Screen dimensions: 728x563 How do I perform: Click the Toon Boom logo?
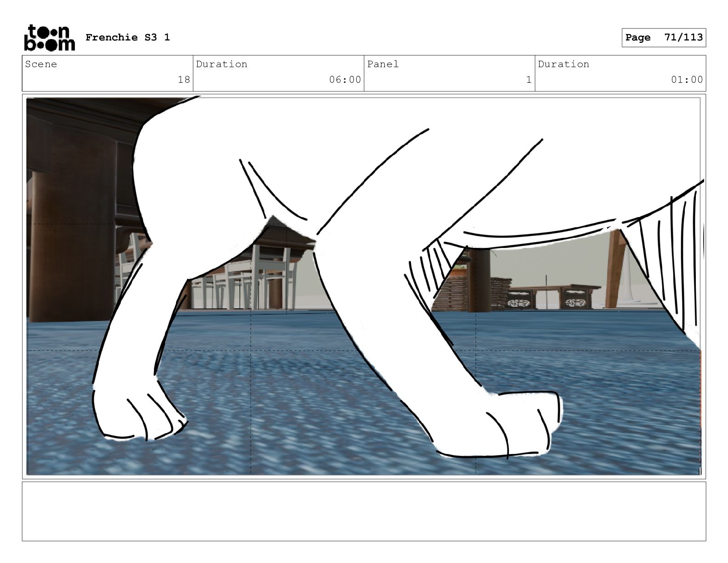click(49, 37)
